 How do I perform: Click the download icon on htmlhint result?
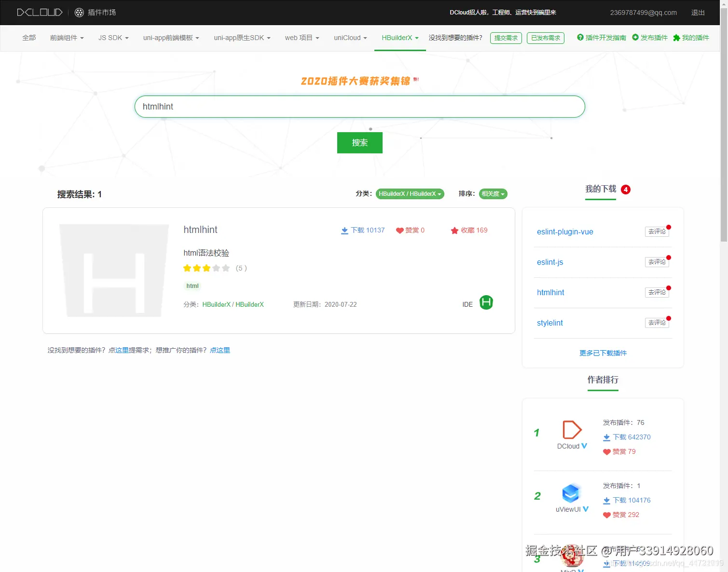[x=344, y=230]
